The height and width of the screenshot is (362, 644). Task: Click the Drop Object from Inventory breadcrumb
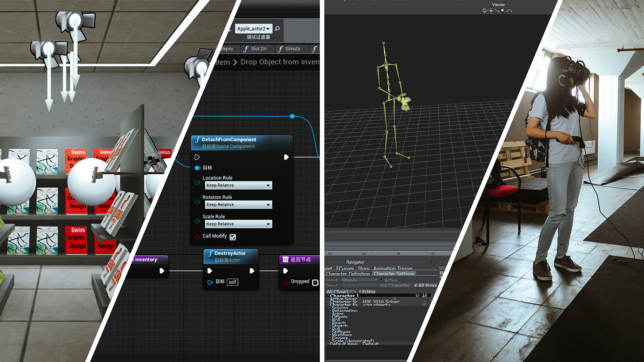(280, 62)
